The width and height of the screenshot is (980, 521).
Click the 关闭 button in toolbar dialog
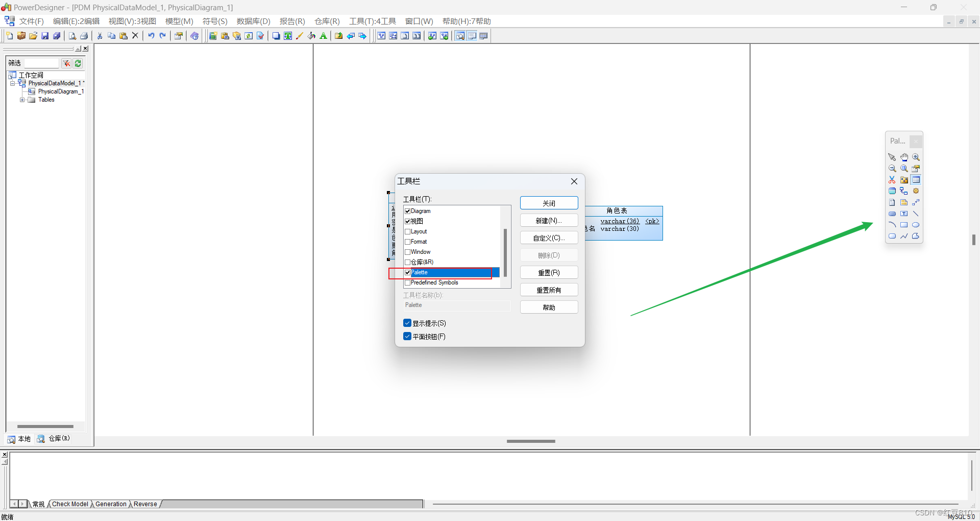549,203
